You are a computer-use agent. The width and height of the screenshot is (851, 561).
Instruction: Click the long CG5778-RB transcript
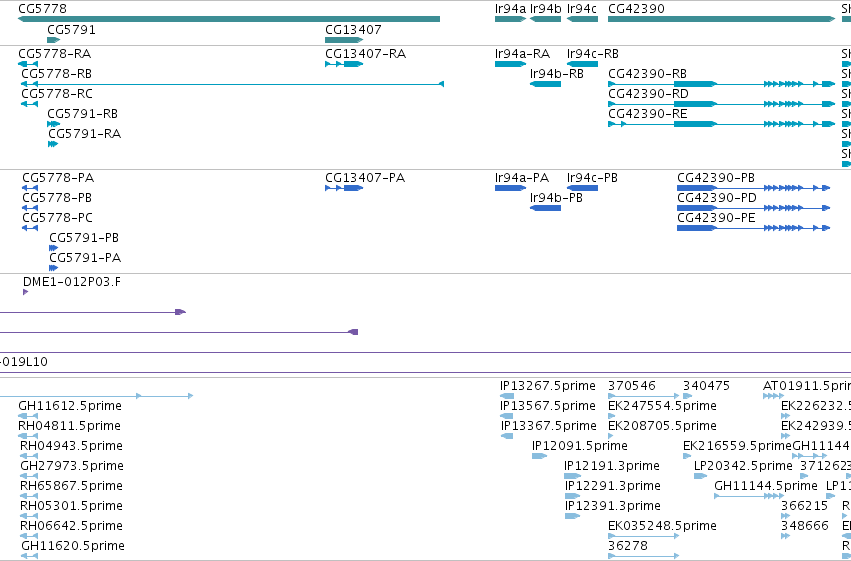(x=232, y=84)
